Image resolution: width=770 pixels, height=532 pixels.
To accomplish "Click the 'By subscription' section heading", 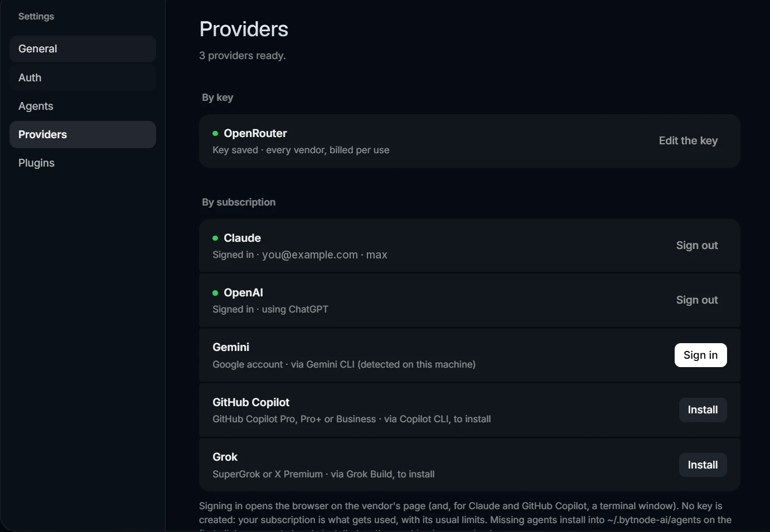I will coord(239,202).
